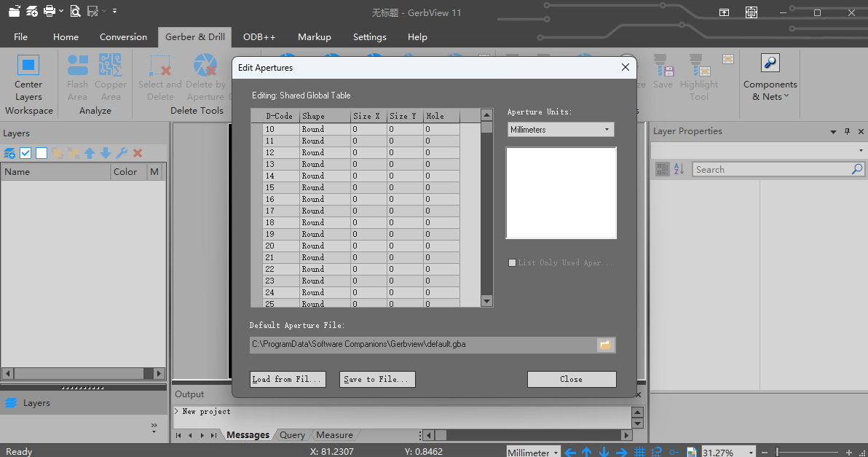This screenshot has width=868, height=457.
Task: Click the checked select-all layers box
Action: [25, 153]
